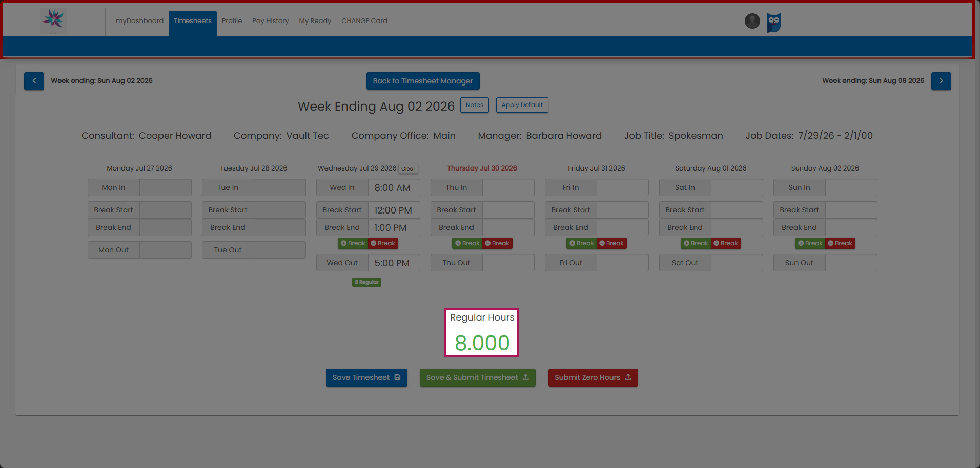Click Back to Timesheet Manager

(x=423, y=81)
